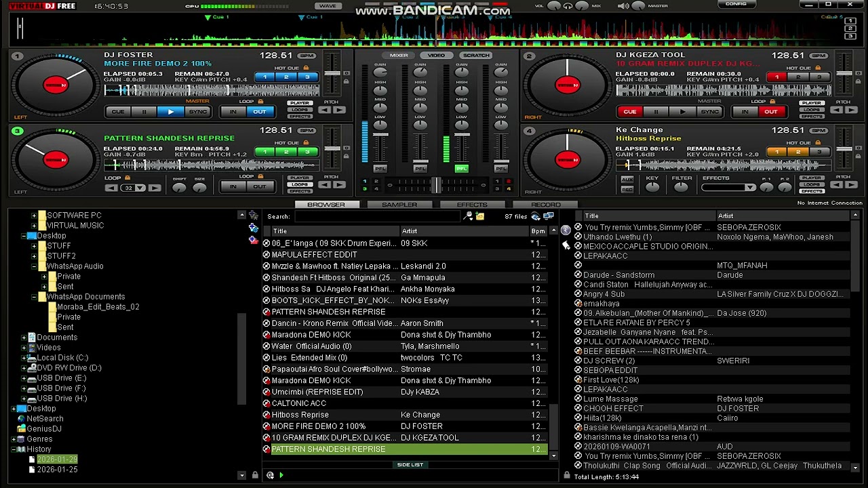Viewport: 868px width, 488px height.
Task: Collapse the upper Desktop tree node
Action: click(24, 236)
